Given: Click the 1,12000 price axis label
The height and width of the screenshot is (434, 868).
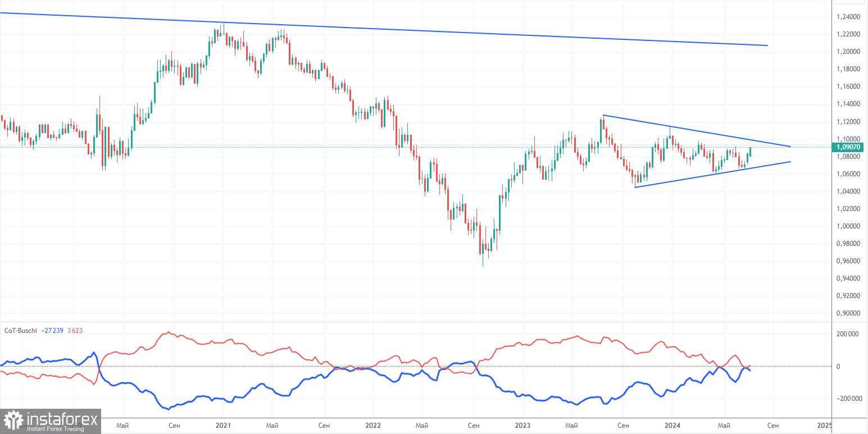Looking at the screenshot, I should pos(848,121).
